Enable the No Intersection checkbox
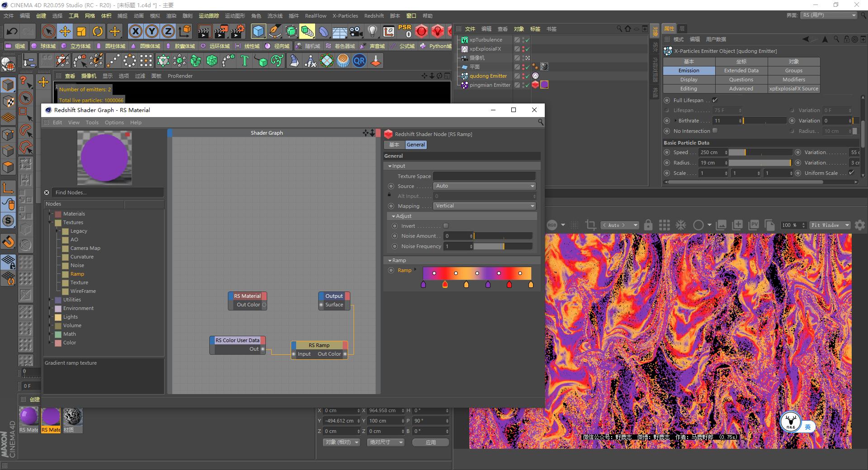The width and height of the screenshot is (868, 470). (x=715, y=131)
